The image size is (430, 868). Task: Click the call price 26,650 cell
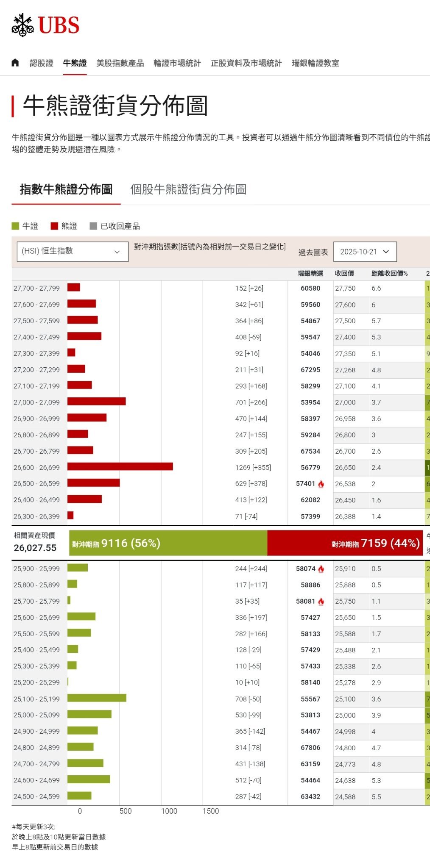tap(345, 468)
